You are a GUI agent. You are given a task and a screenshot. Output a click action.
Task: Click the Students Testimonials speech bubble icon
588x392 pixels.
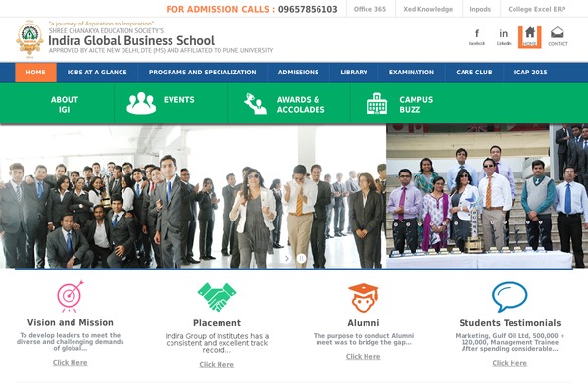pos(510,297)
